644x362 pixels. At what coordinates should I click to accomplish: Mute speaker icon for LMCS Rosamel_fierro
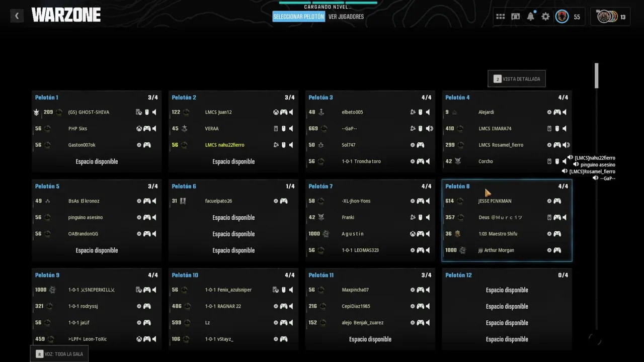pyautogui.click(x=566, y=145)
